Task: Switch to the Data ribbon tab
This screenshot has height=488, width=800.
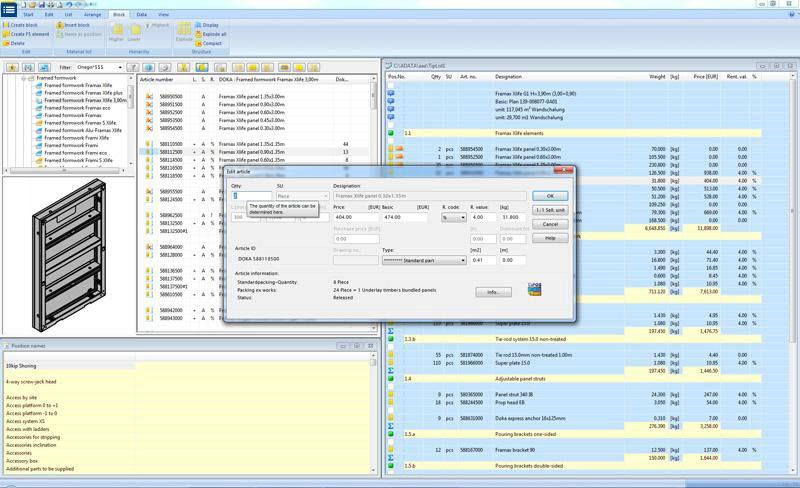Action: click(142, 14)
